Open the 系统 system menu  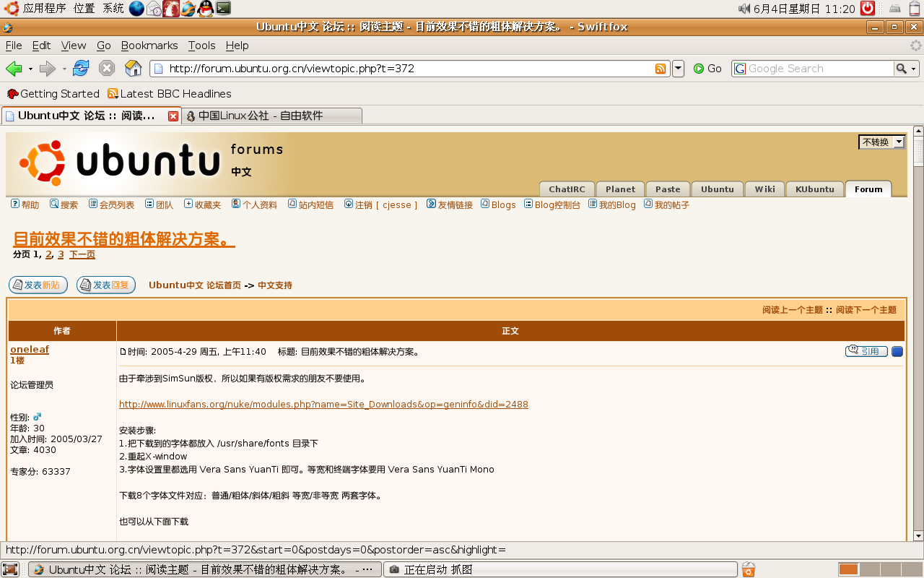[x=113, y=9]
